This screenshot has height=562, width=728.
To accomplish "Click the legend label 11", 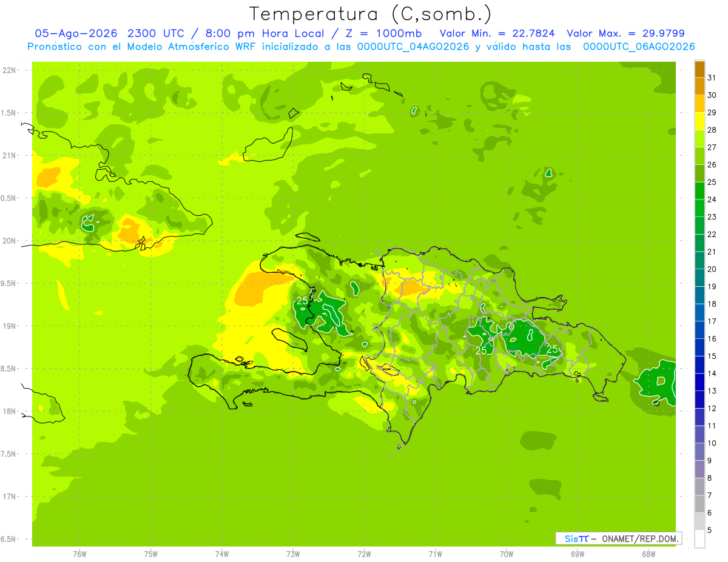I will pos(712,426).
